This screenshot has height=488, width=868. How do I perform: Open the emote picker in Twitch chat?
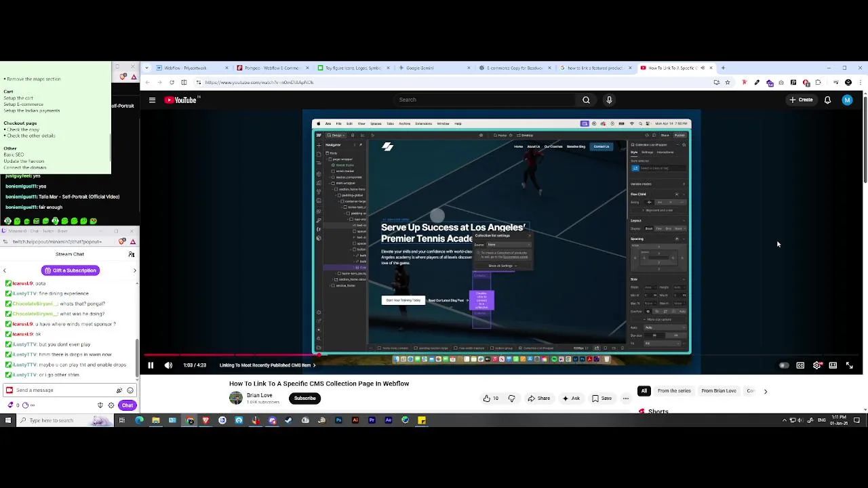130,390
